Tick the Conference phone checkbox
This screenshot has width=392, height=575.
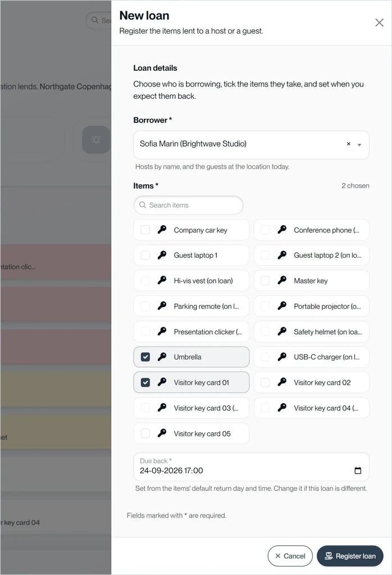(x=265, y=230)
